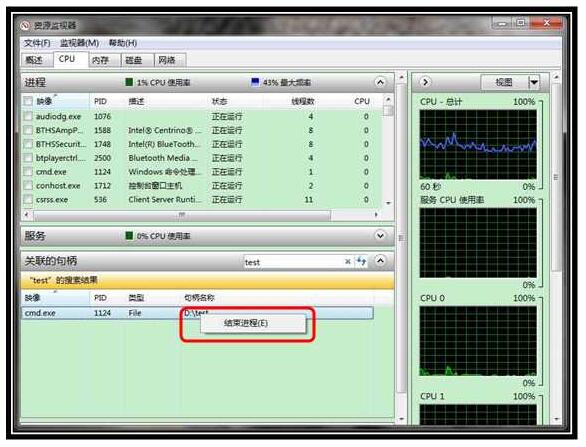Click the 视图 button
Viewport: 586px width, 447px height.
(x=504, y=82)
